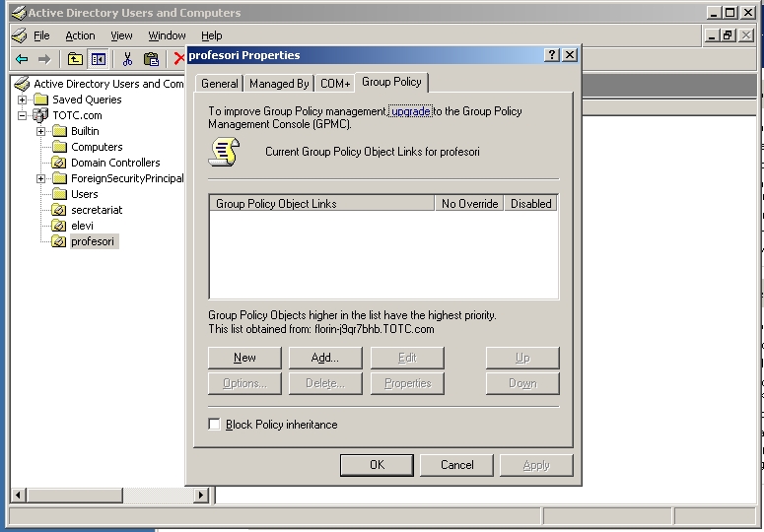Image resolution: width=764 pixels, height=532 pixels.
Task: Click the New button
Action: (244, 358)
